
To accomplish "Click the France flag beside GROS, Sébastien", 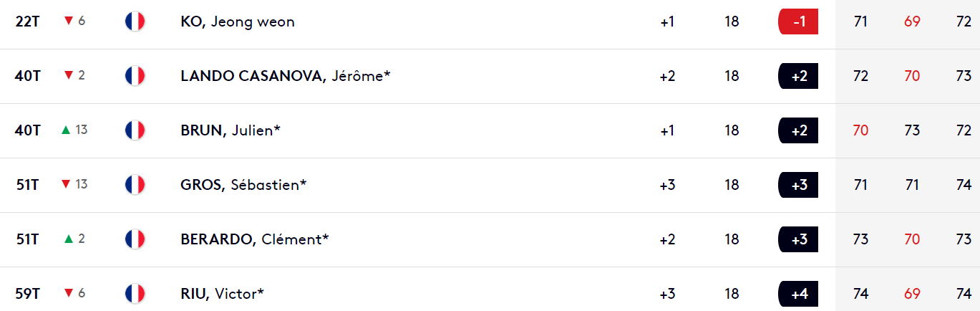I will tap(135, 184).
